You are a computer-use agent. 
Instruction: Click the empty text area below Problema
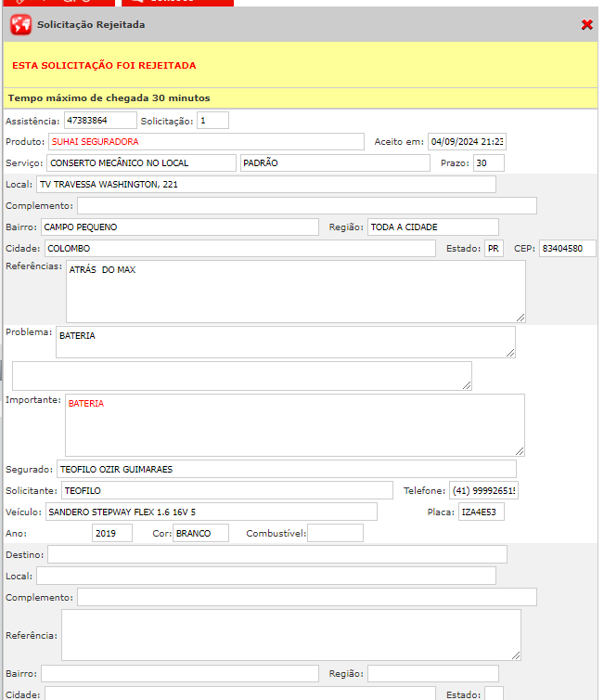pos(242,376)
